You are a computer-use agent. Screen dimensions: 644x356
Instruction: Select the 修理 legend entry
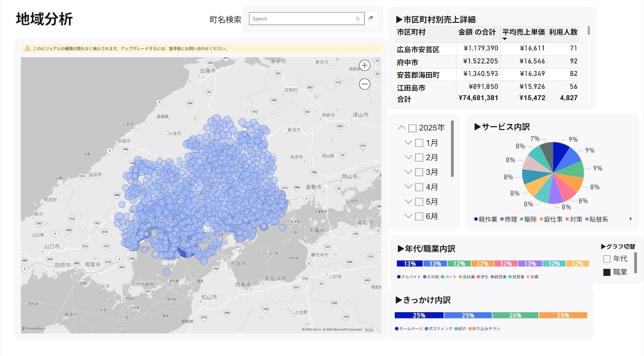[508, 219]
